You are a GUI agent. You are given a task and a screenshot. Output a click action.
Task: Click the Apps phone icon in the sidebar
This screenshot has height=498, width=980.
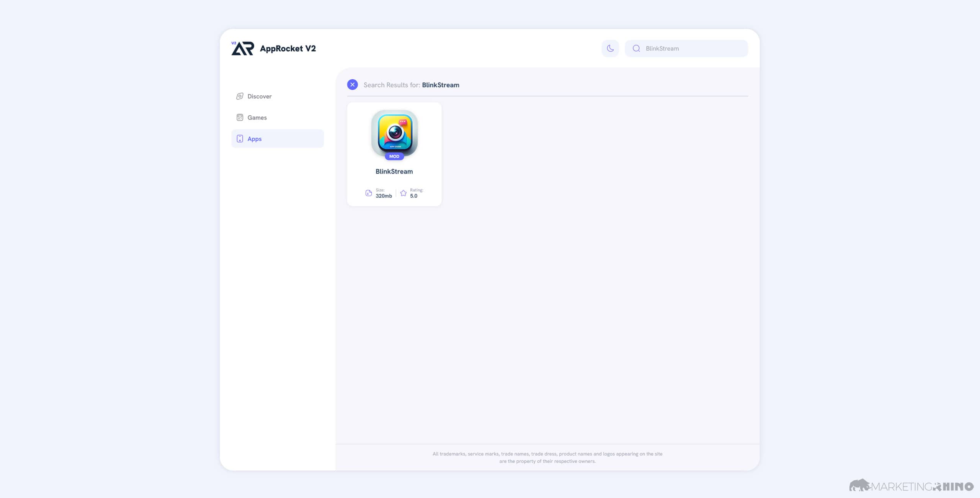240,139
